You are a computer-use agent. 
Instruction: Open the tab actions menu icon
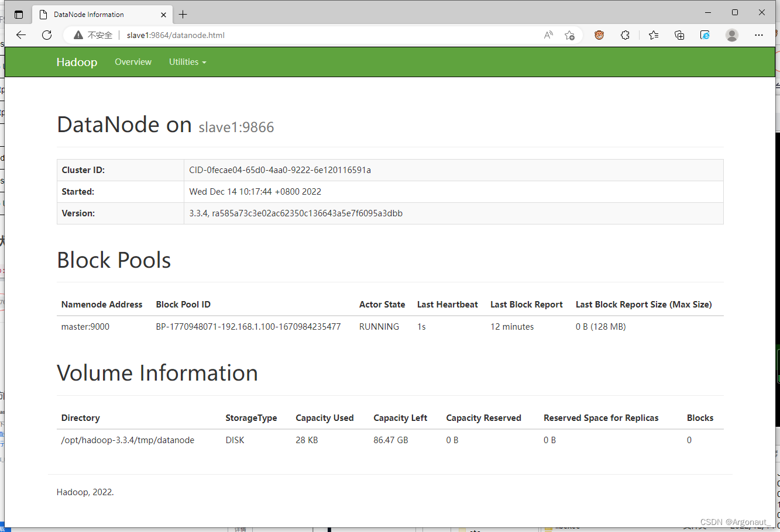click(19, 15)
